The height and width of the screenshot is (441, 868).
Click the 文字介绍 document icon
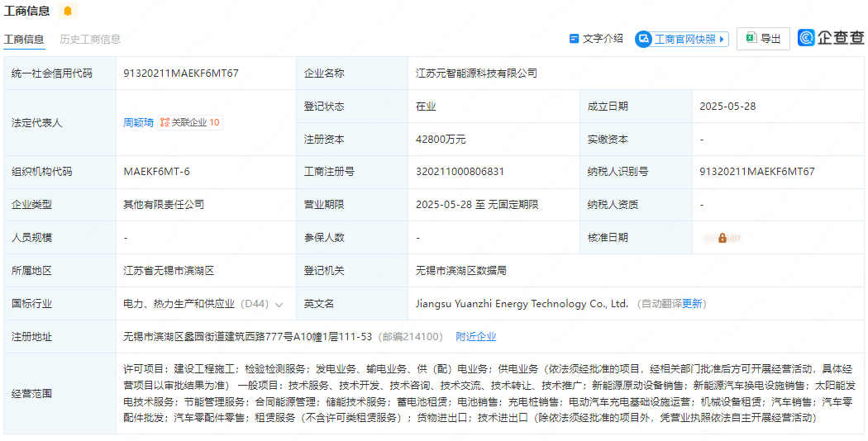click(x=575, y=39)
